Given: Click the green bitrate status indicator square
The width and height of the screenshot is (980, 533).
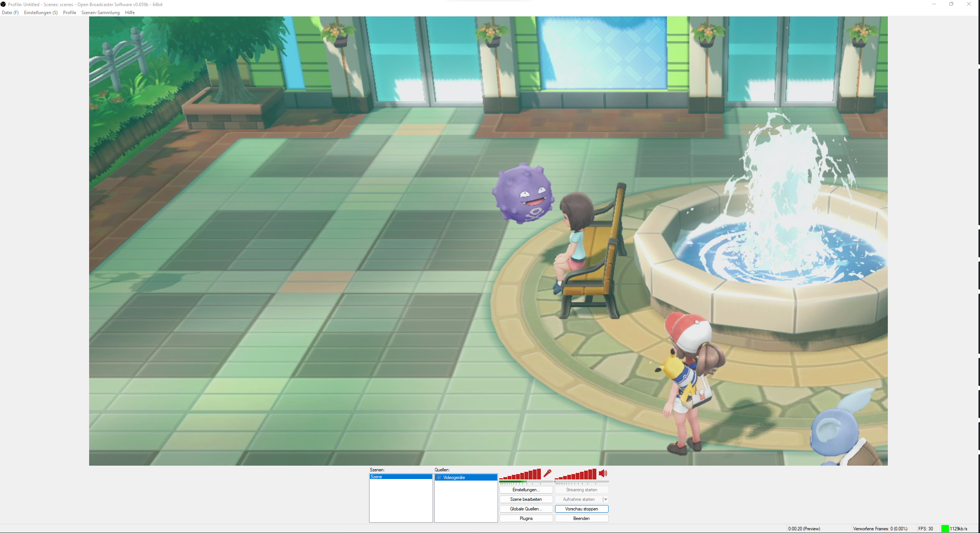Looking at the screenshot, I should 945,528.
